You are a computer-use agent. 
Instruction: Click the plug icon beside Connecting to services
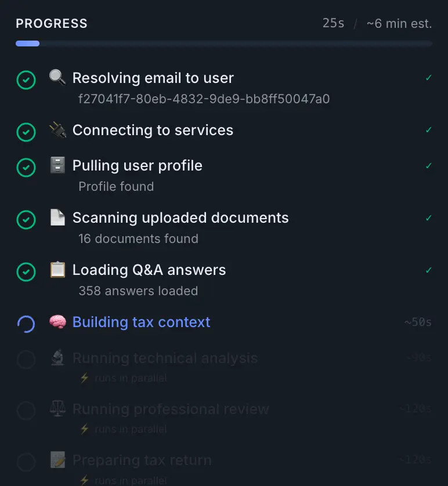point(57,130)
